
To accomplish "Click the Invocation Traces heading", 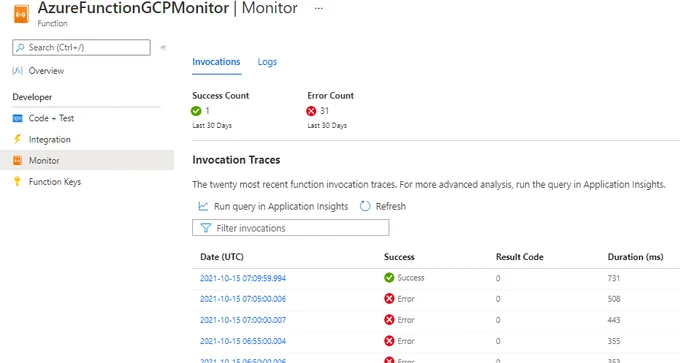I will pos(236,160).
